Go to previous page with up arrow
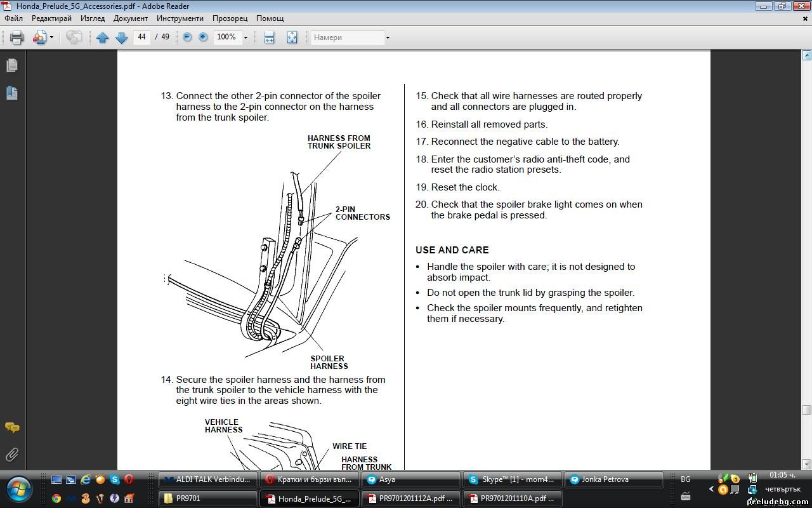Image resolution: width=812 pixels, height=508 pixels. [102, 37]
